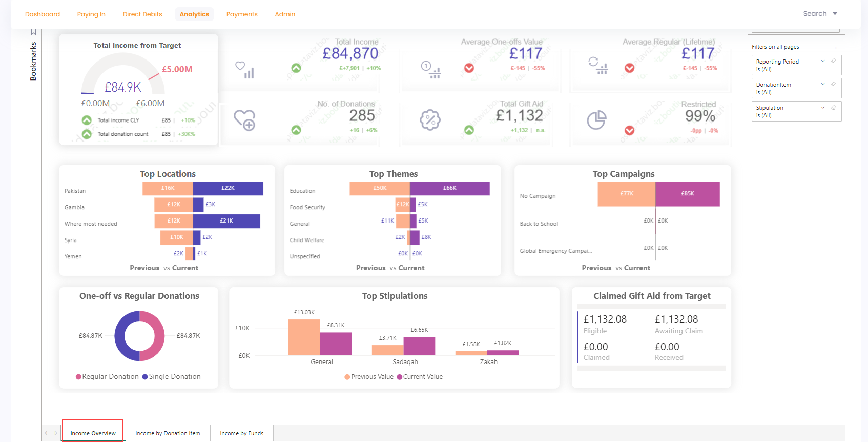
Task: Click green up indicator beside Total Income
Action: click(296, 68)
